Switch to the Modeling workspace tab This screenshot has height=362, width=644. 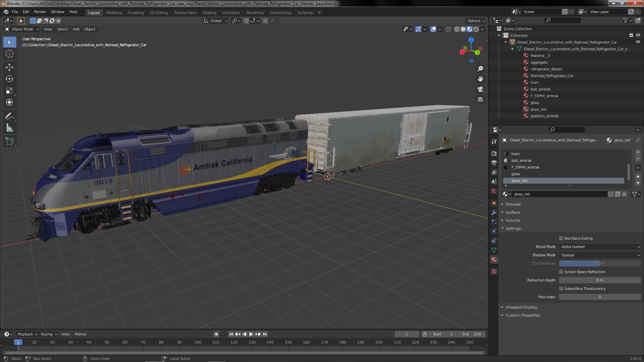114,13
